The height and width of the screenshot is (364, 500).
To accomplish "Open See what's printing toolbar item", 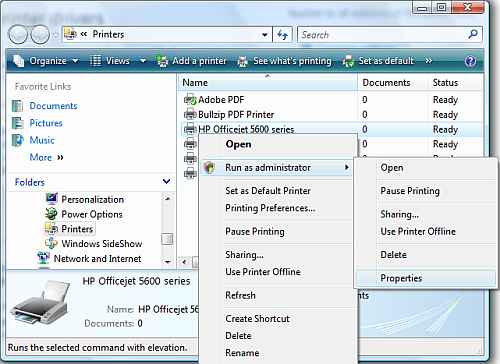I will click(284, 61).
